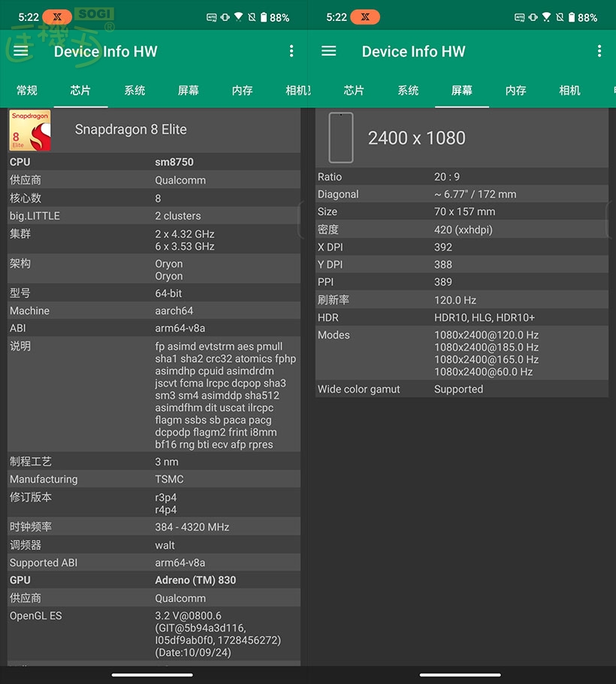Tap the battery icon in left status bar

(264, 17)
